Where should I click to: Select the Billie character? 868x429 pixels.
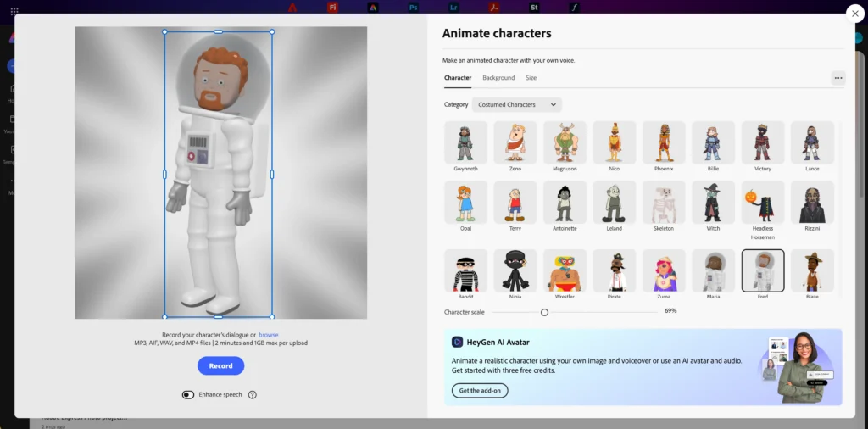point(713,142)
